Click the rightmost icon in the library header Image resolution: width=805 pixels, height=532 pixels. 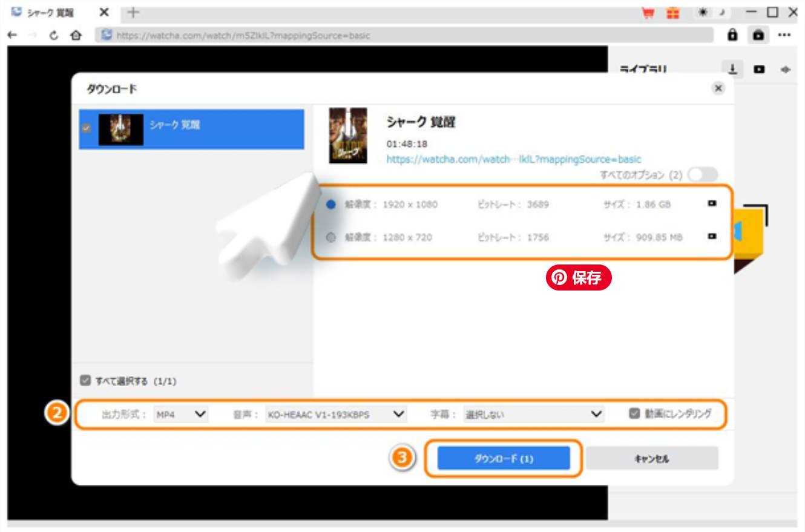click(x=786, y=70)
